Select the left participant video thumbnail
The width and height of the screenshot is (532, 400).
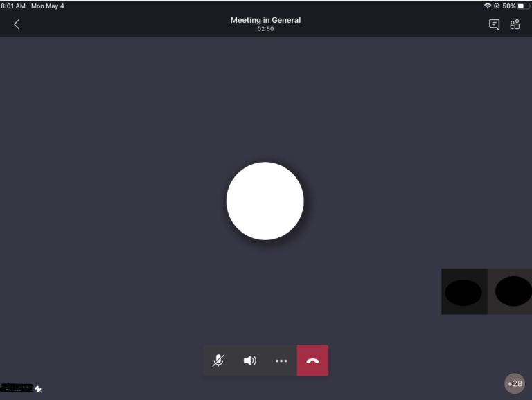(464, 292)
